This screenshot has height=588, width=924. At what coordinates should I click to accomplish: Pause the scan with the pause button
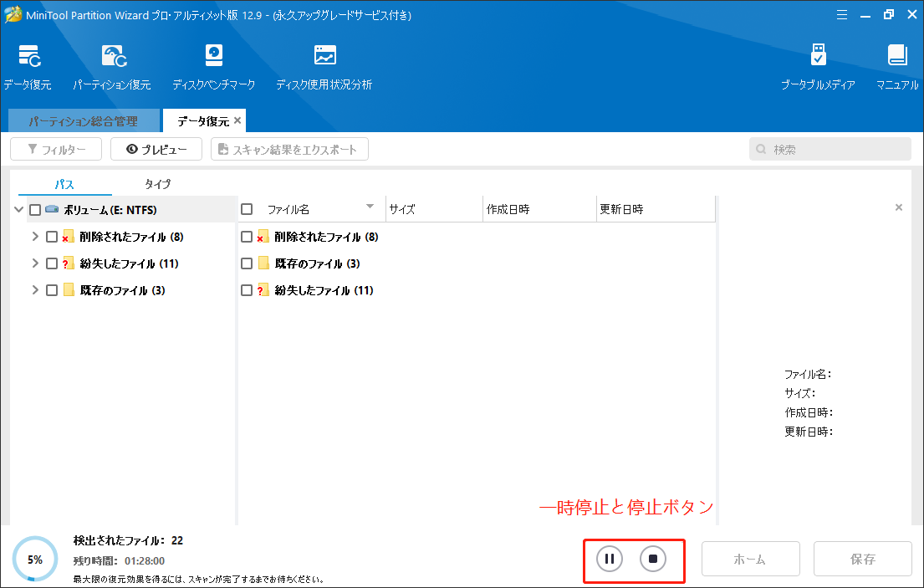coord(610,559)
